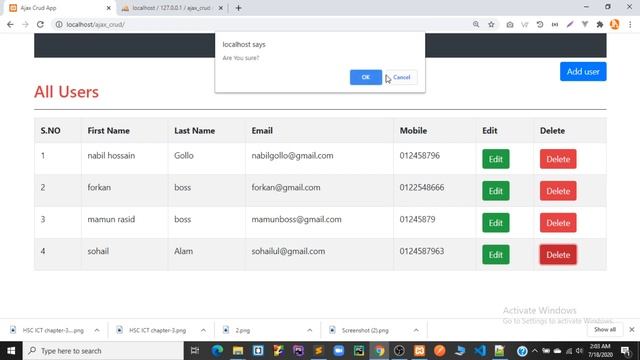Open a new browser tab

[239, 8]
